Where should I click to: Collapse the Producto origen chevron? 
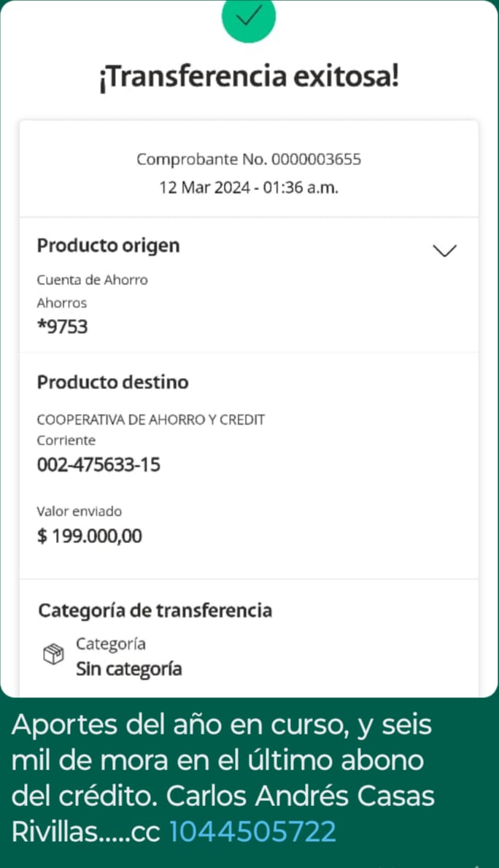(x=444, y=250)
